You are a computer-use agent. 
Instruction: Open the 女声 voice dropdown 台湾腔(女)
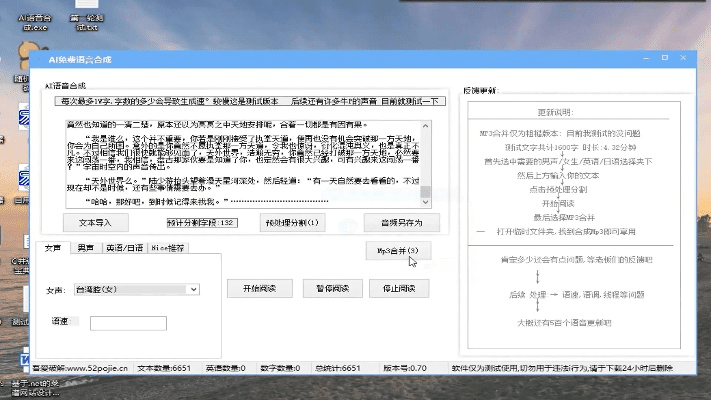(x=136, y=289)
